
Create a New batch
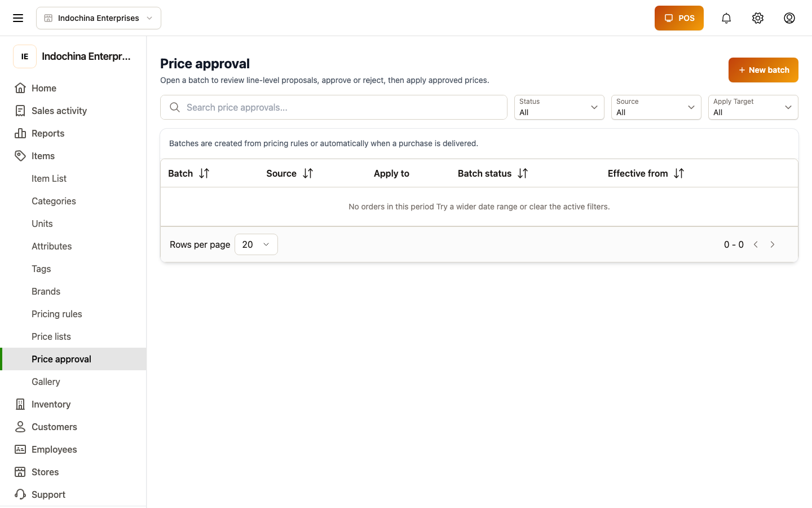click(764, 70)
